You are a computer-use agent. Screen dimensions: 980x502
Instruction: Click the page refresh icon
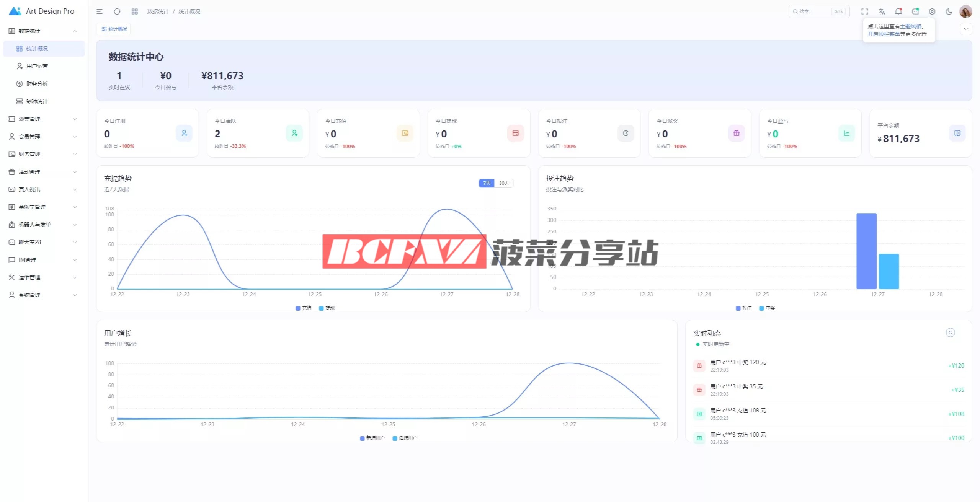point(117,11)
